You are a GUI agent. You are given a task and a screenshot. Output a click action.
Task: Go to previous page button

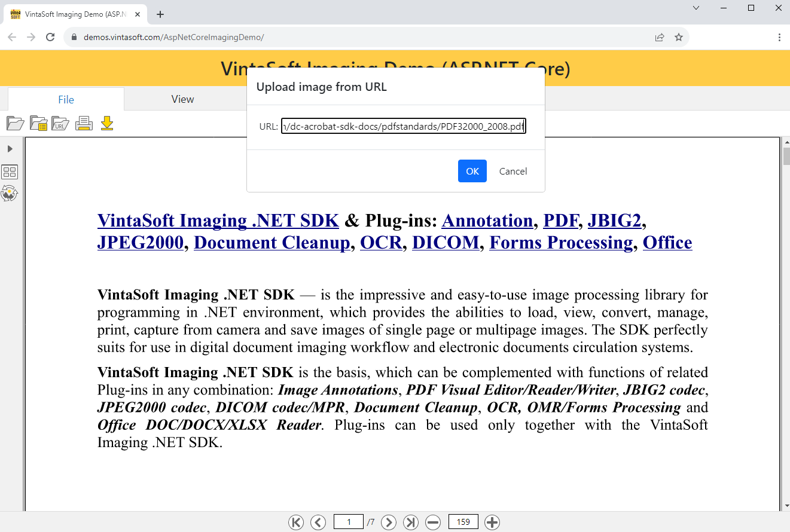point(318,522)
